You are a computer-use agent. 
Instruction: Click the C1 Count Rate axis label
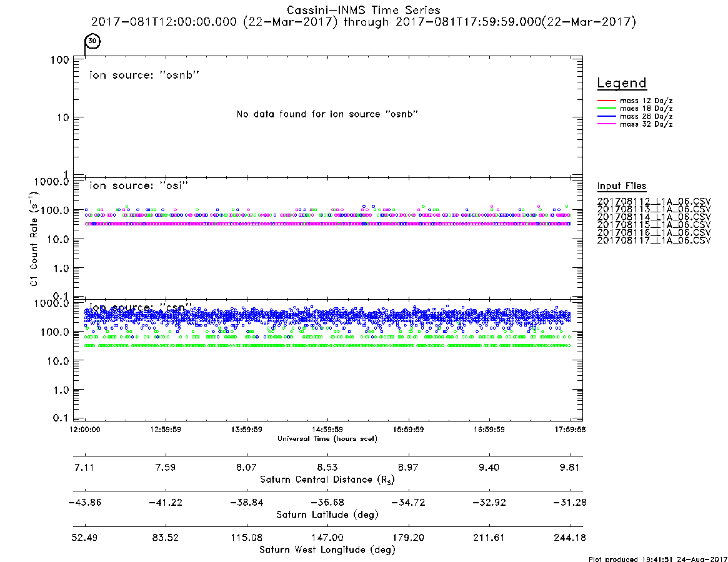(x=34, y=239)
